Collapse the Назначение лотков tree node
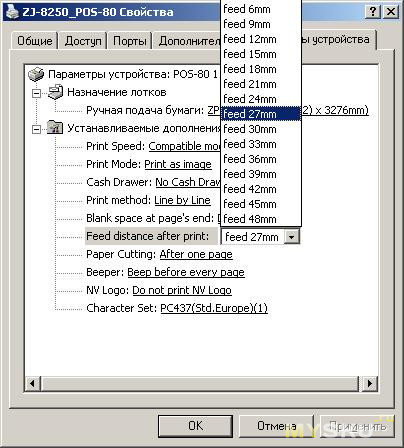This screenshot has width=404, height=448. pos(36,93)
